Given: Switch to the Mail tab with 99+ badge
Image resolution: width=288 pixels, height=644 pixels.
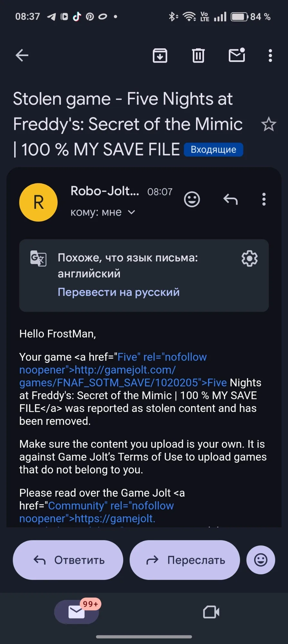Looking at the screenshot, I should tap(77, 612).
